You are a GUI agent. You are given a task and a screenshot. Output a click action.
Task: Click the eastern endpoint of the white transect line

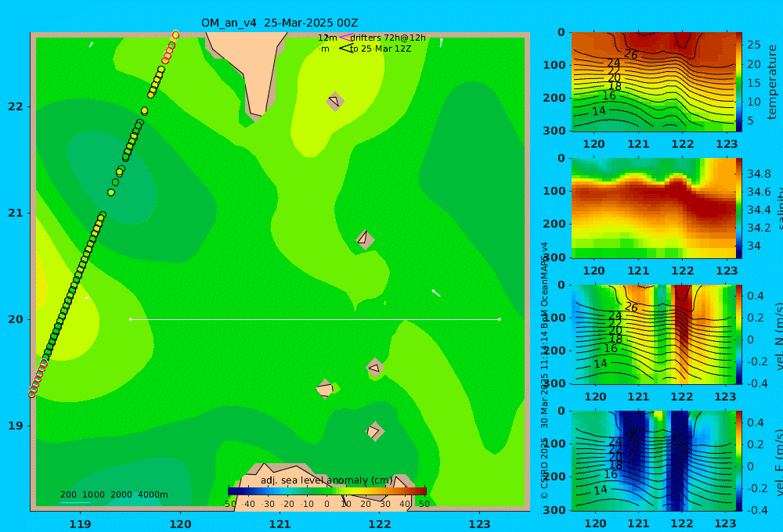pos(500,319)
